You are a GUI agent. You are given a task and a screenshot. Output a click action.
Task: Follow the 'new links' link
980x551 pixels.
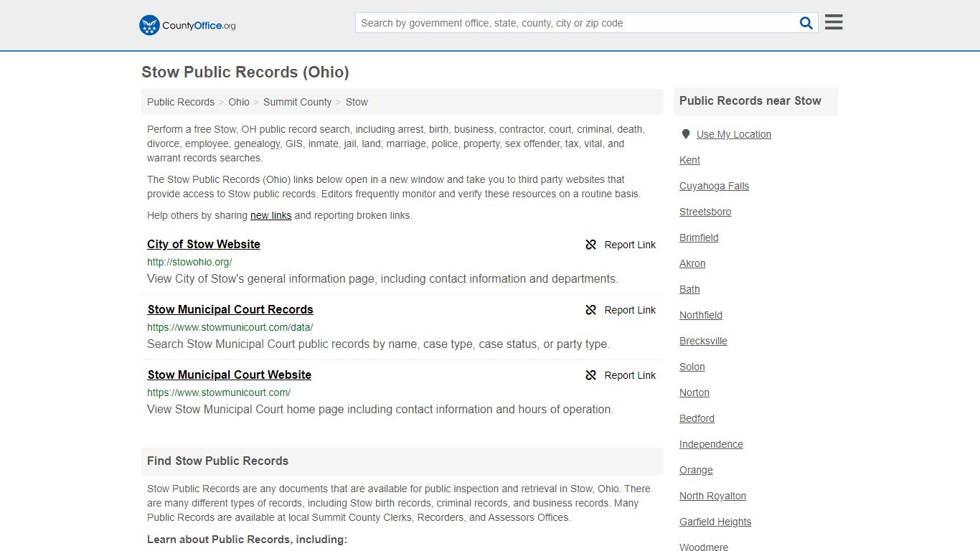click(x=270, y=215)
